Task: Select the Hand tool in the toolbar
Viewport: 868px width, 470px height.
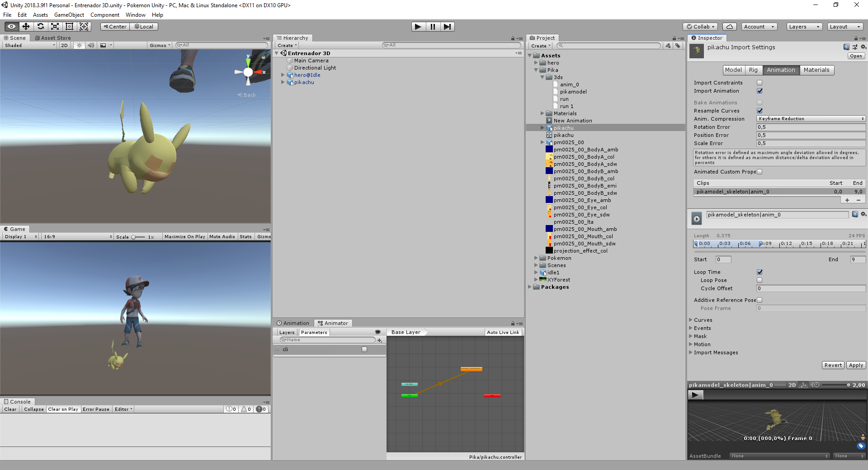Action: (11, 27)
